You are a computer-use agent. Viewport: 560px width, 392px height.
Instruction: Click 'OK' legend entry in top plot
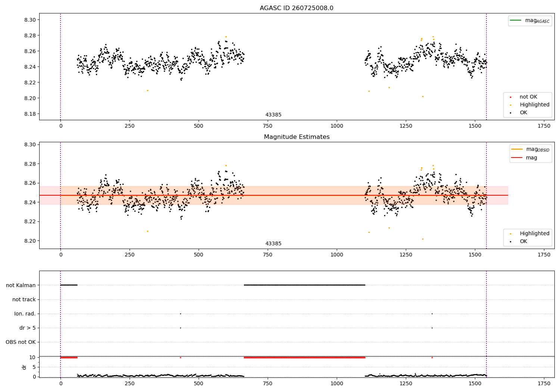point(523,113)
